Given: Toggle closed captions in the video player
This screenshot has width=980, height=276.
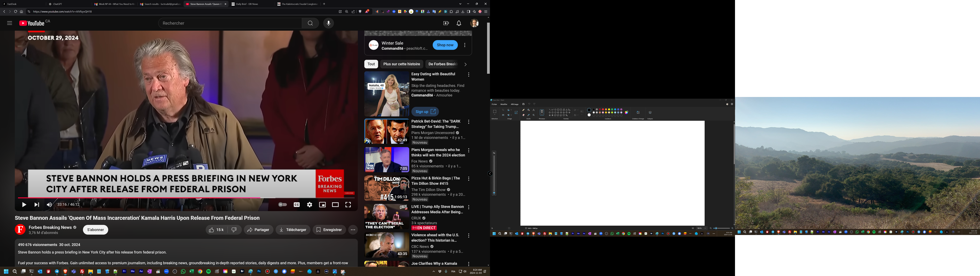Looking at the screenshot, I should [297, 205].
